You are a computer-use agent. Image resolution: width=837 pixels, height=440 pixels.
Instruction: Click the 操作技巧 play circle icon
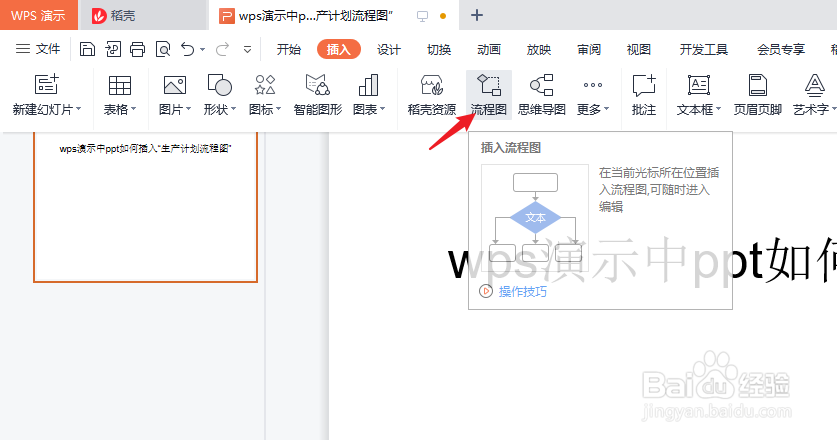(x=486, y=291)
